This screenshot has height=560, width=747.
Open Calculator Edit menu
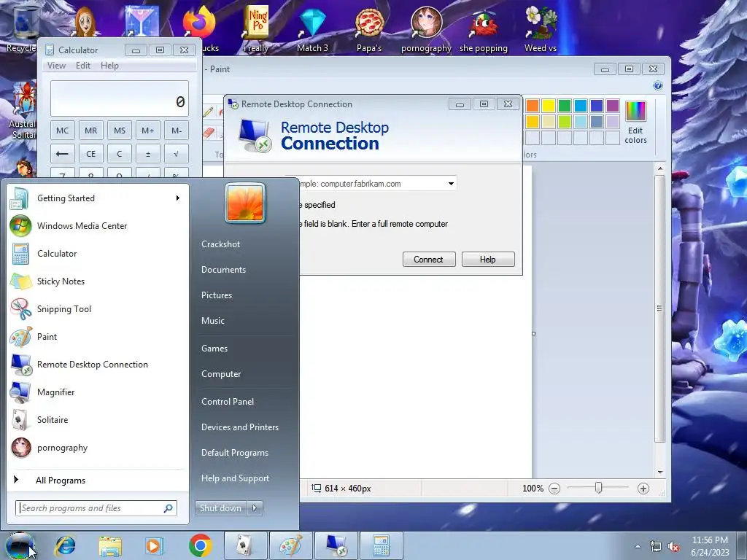click(x=83, y=66)
